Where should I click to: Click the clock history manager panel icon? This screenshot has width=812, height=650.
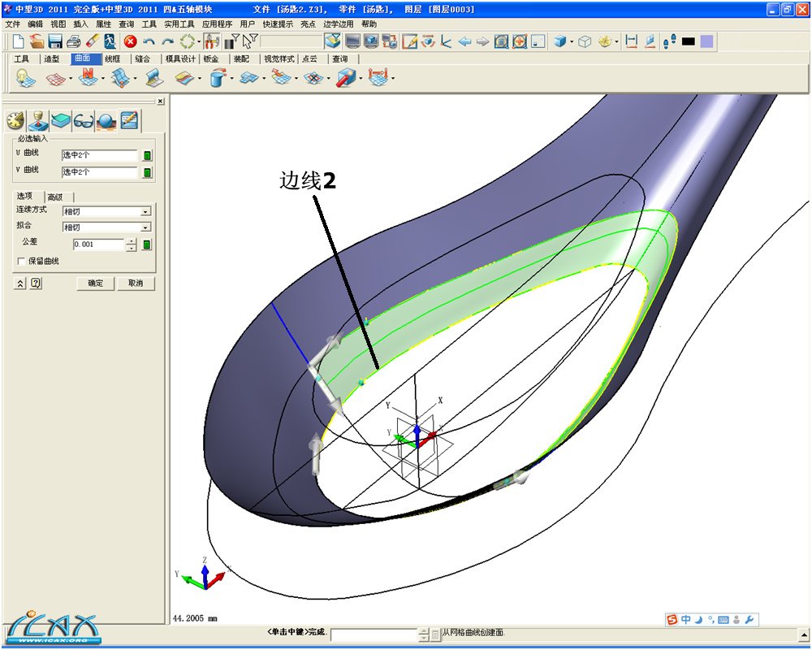(15, 121)
